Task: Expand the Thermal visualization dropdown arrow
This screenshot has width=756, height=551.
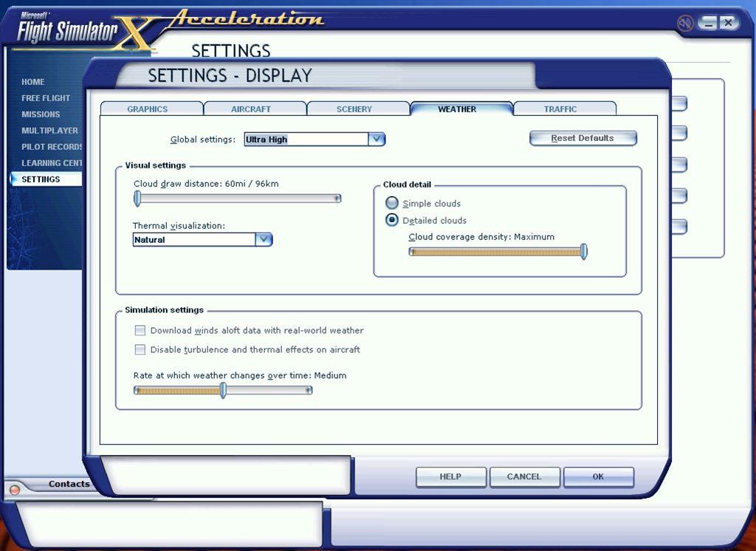Action: pyautogui.click(x=264, y=239)
